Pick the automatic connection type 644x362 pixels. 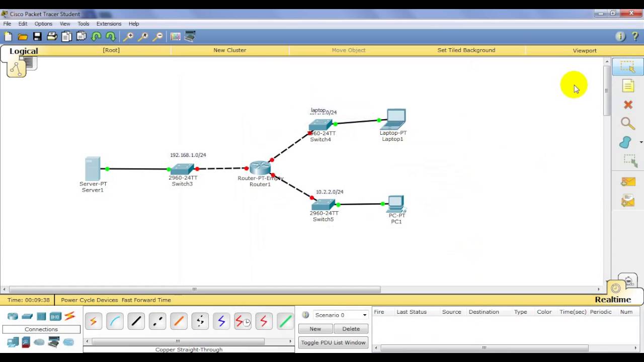pyautogui.click(x=94, y=321)
